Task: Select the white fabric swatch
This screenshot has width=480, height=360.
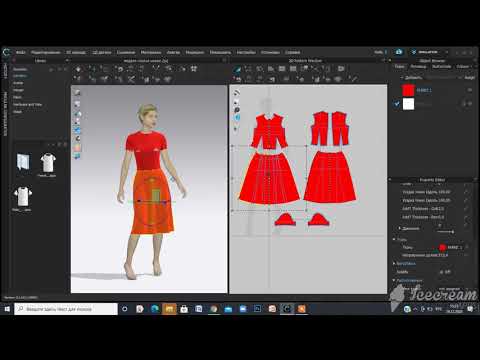Action: tap(408, 104)
